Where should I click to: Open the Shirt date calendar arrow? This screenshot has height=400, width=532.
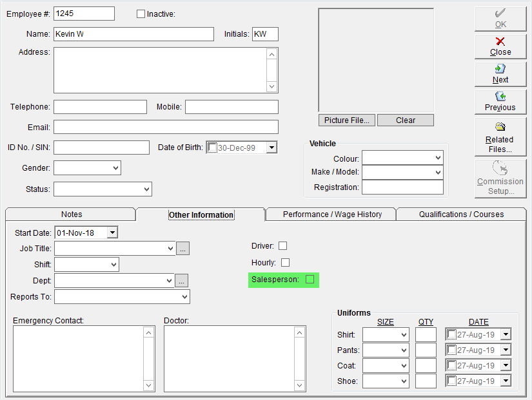click(x=506, y=334)
